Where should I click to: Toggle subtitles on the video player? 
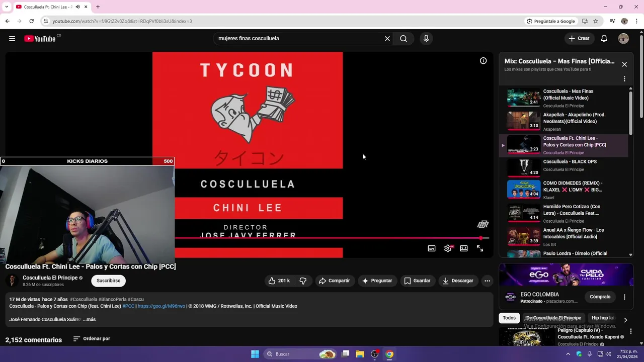[432, 248]
